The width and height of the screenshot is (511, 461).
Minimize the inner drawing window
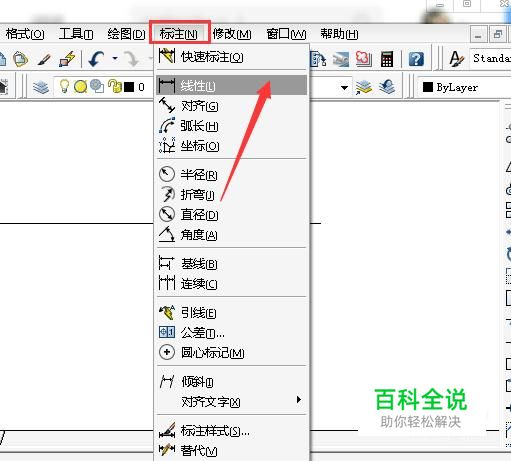tap(478, 34)
